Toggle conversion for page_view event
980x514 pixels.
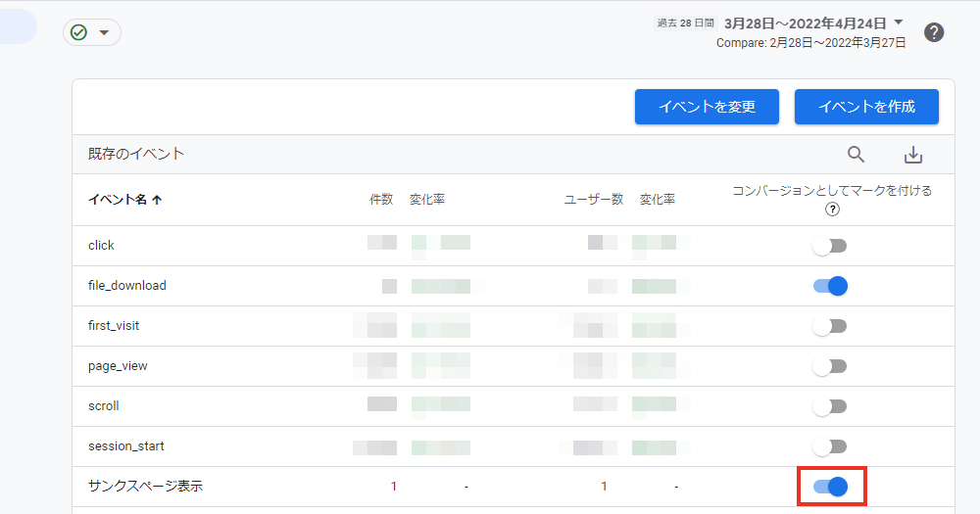pos(830,366)
